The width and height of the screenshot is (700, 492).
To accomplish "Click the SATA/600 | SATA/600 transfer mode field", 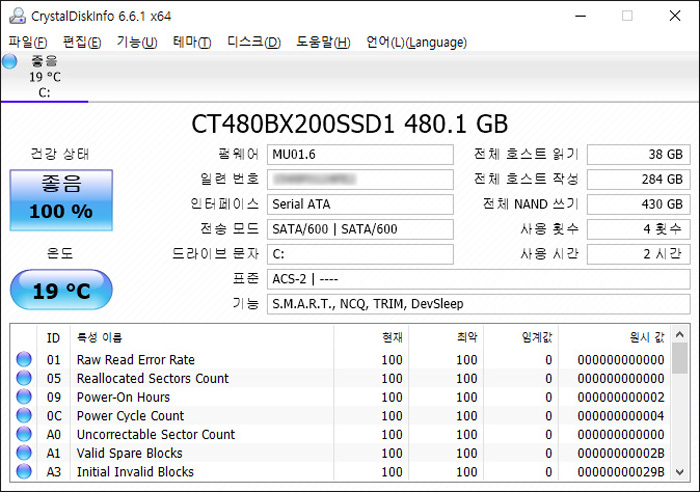I will point(360,229).
